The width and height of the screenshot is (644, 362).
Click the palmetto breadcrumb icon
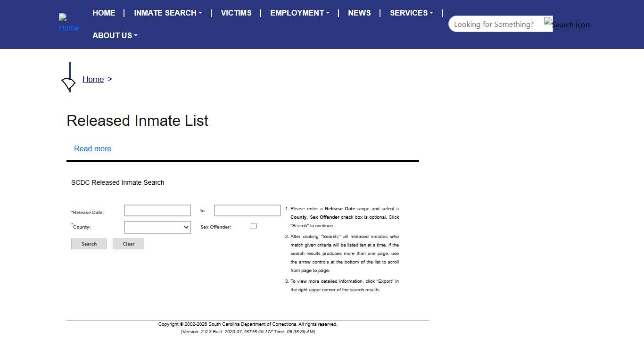[69, 83]
